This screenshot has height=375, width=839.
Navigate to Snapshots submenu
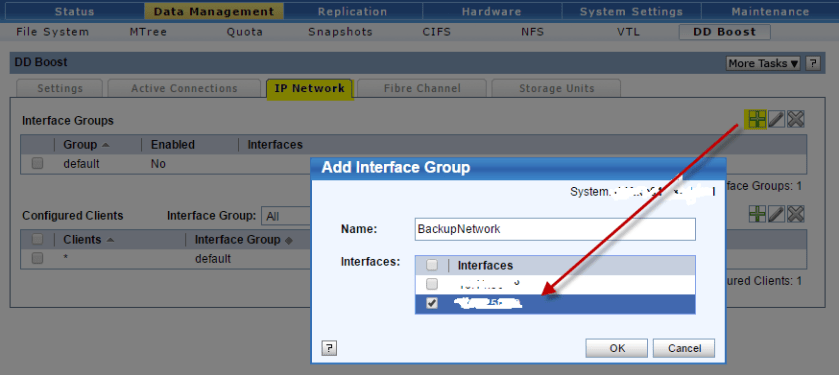click(340, 32)
